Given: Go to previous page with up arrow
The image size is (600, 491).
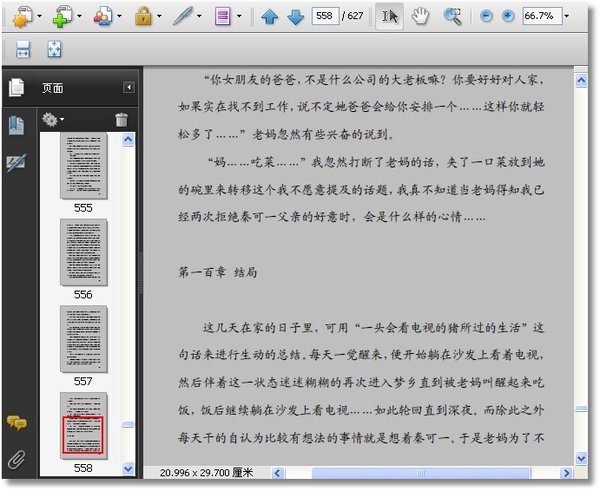Looking at the screenshot, I should (270, 17).
